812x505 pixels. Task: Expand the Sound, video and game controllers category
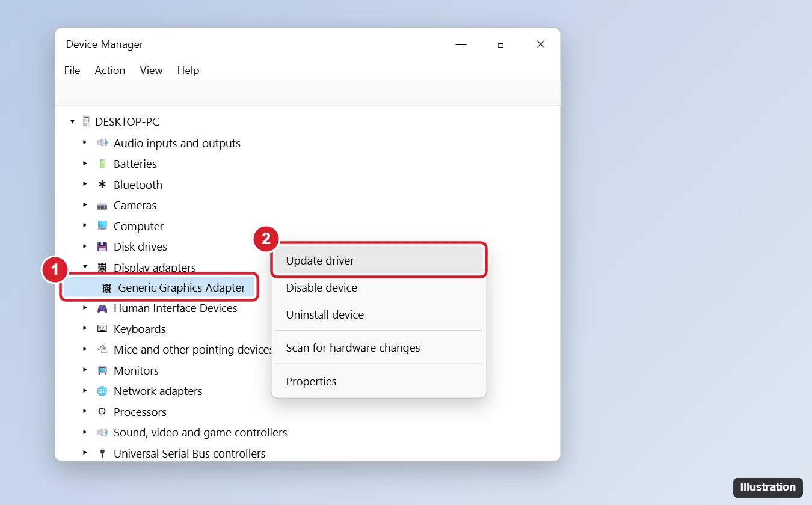tap(85, 432)
